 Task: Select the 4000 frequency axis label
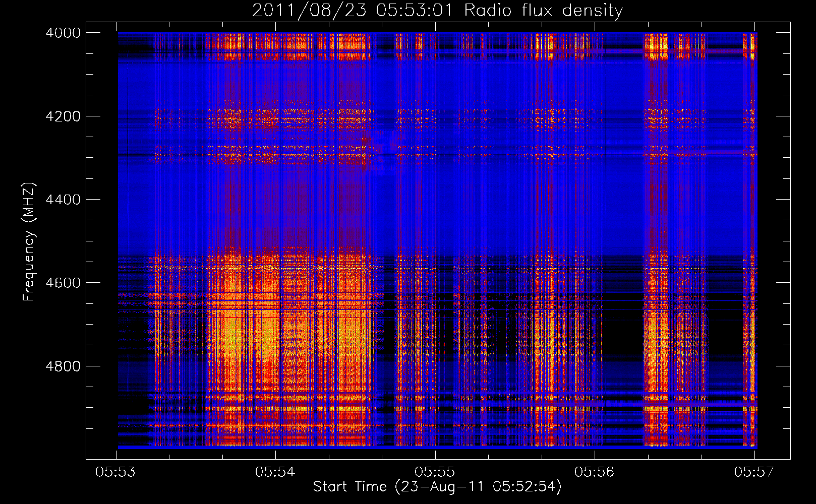pyautogui.click(x=63, y=33)
